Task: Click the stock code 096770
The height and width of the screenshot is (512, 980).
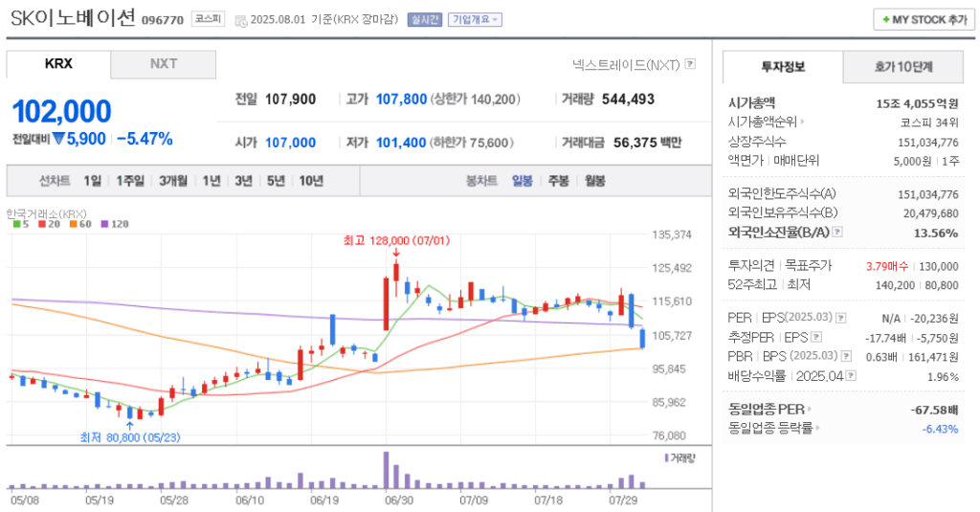Action: (163, 20)
